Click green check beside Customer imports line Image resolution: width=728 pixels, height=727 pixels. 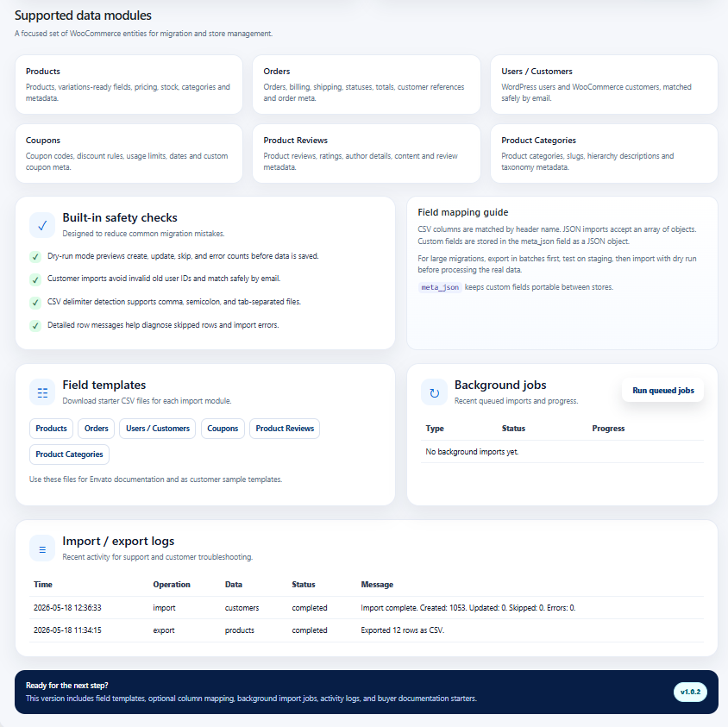click(x=35, y=279)
